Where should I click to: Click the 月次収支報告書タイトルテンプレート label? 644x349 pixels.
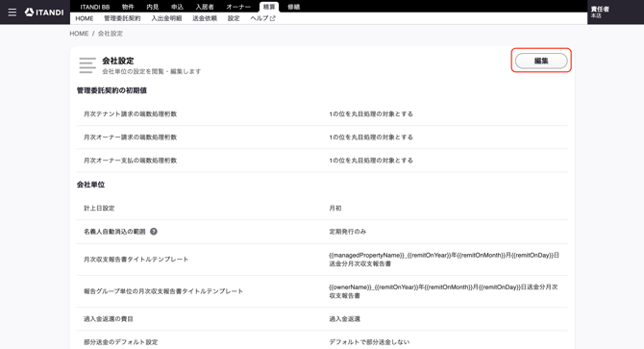pyautogui.click(x=136, y=260)
